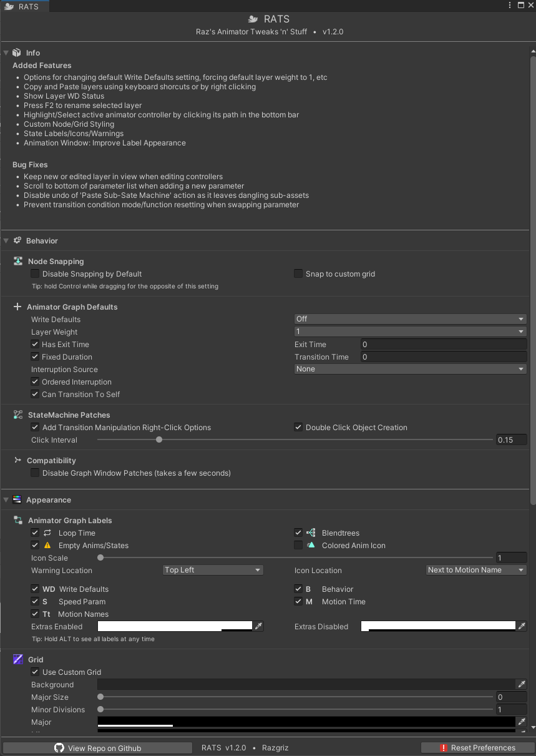Use the Grid Major color eyedropper
The width and height of the screenshot is (536, 756).
click(x=522, y=722)
